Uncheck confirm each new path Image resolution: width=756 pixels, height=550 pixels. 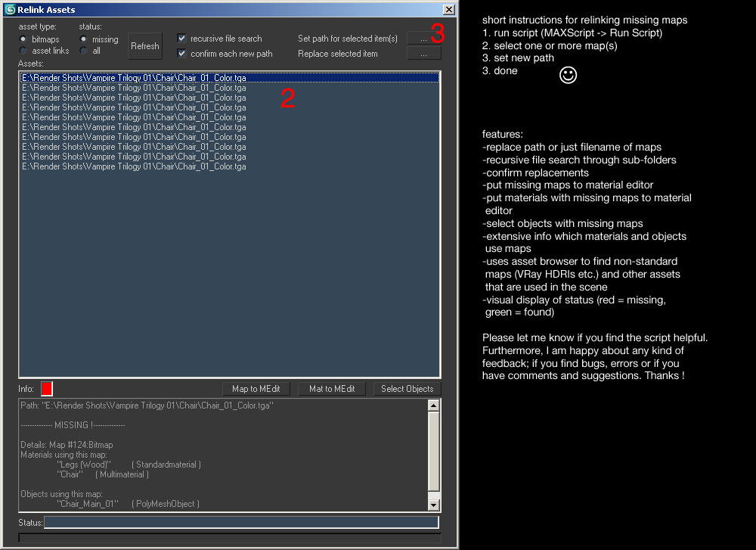pyautogui.click(x=181, y=54)
